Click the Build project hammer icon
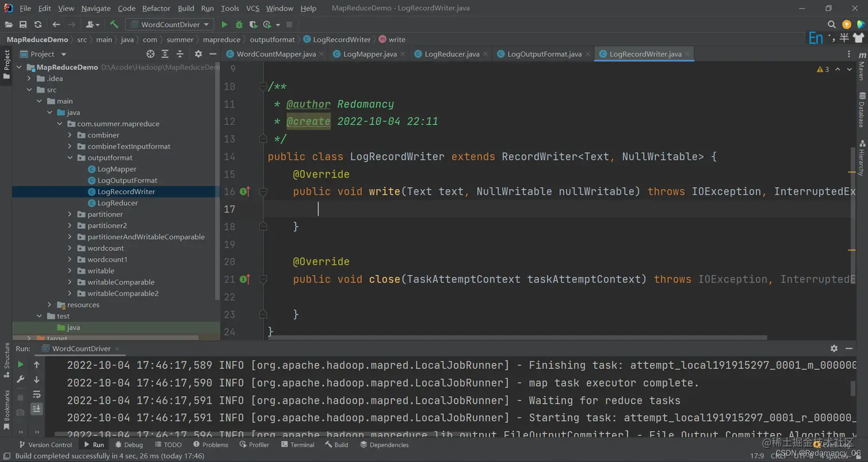The image size is (868, 462). click(x=114, y=25)
